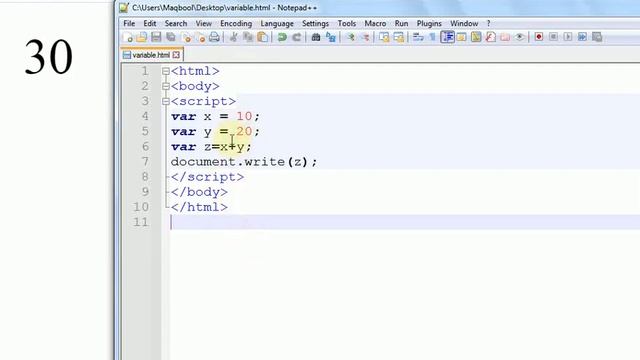Viewport: 640px width, 360px height.
Task: Click the folder as workspace icon
Action: (505, 37)
